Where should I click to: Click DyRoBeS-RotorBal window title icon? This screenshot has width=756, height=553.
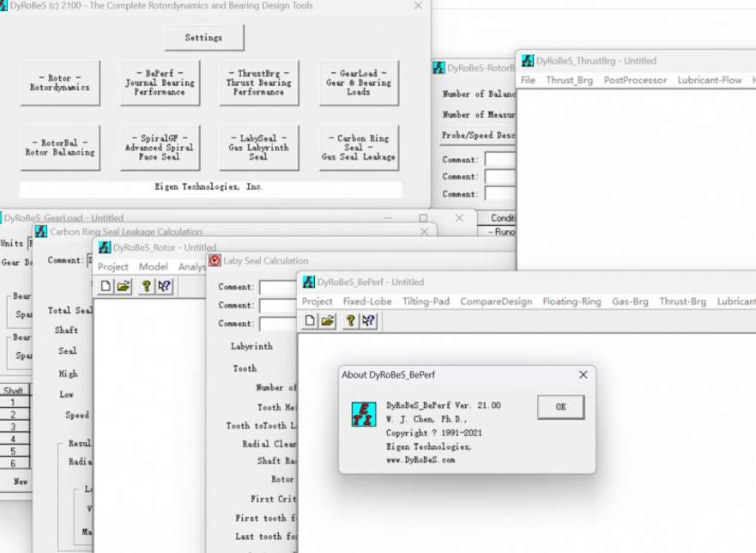438,68
